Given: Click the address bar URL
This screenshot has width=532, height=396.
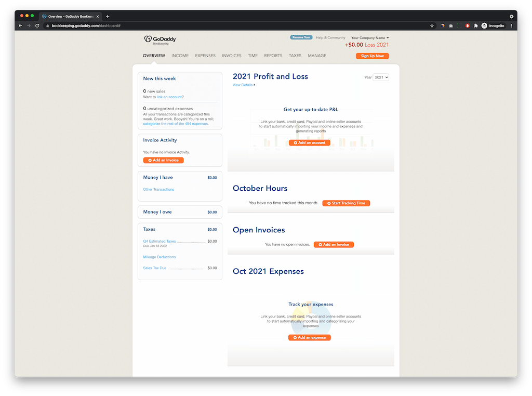Looking at the screenshot, I should (x=86, y=26).
